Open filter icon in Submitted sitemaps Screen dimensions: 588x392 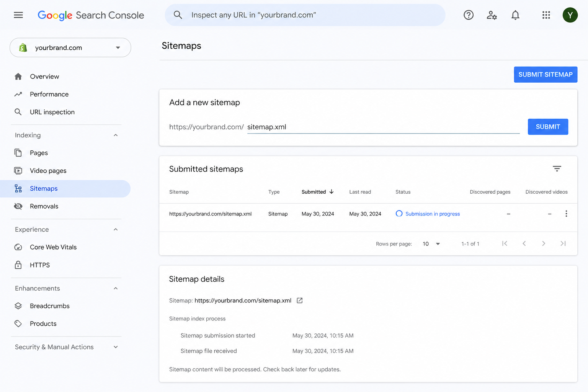557,168
